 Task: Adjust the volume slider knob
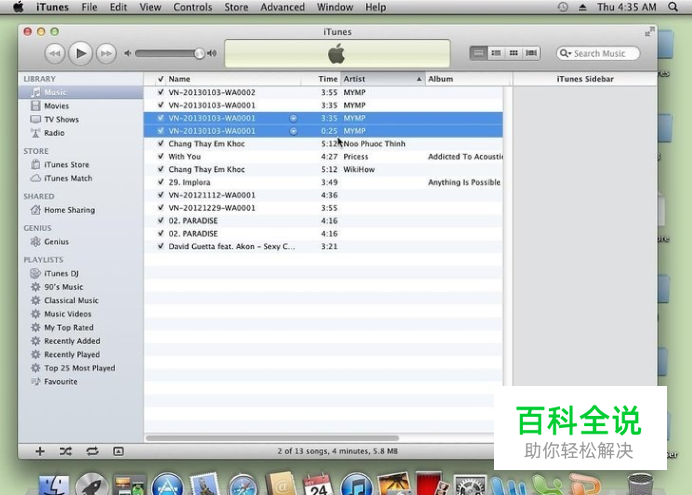(199, 53)
